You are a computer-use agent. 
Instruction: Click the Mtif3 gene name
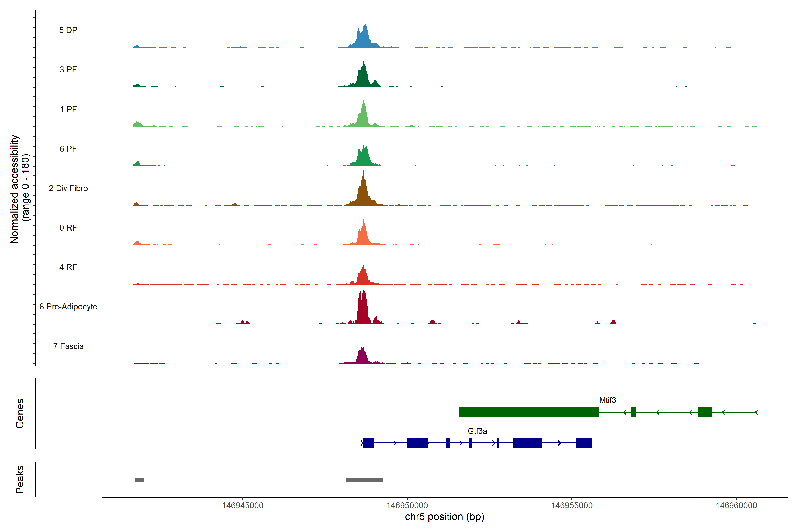607,400
